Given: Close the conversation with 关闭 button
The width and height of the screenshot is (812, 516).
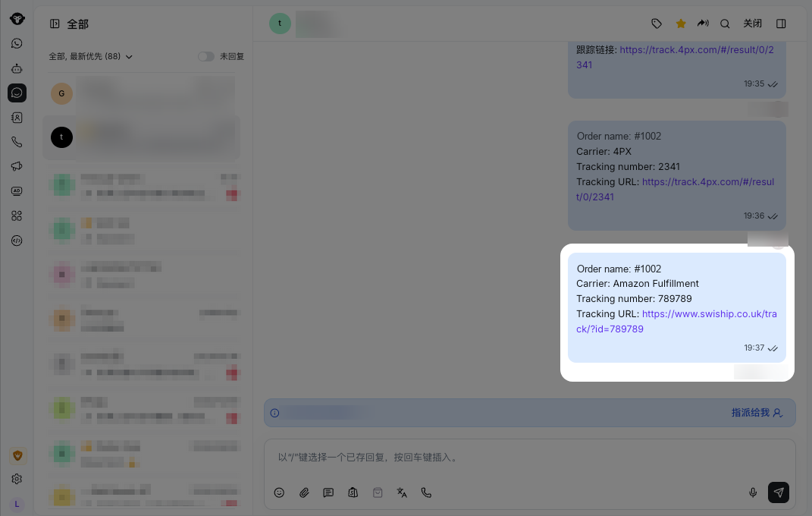Looking at the screenshot, I should coord(752,24).
